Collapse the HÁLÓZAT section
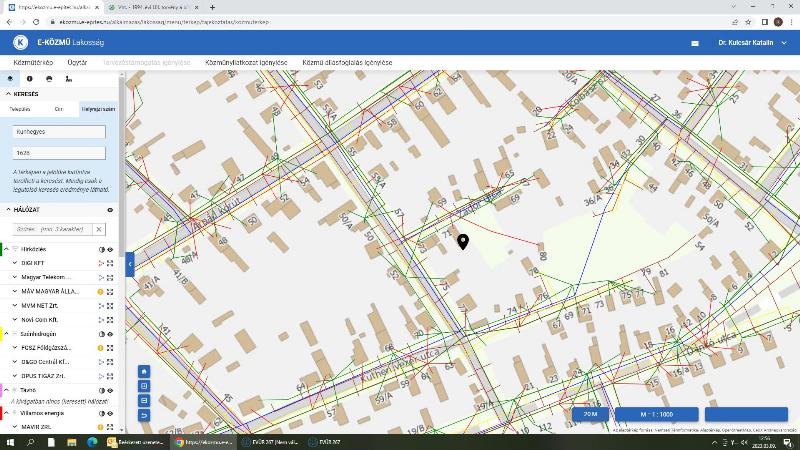 point(8,210)
